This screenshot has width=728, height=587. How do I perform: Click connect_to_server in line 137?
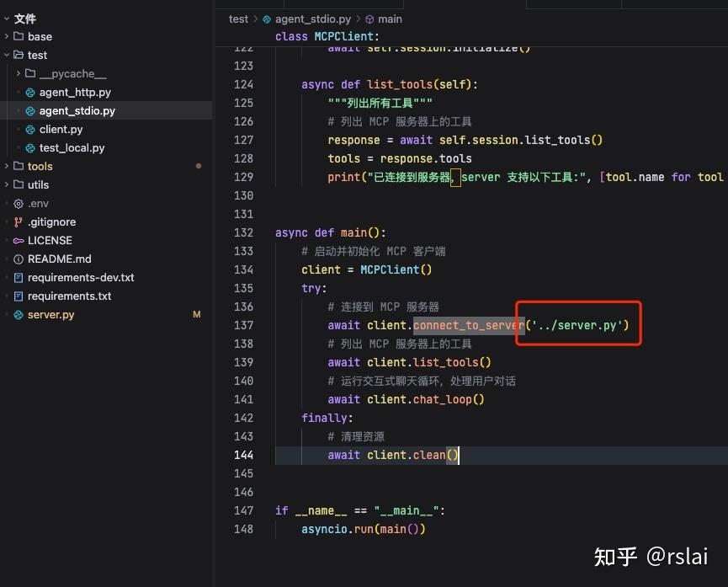point(469,325)
